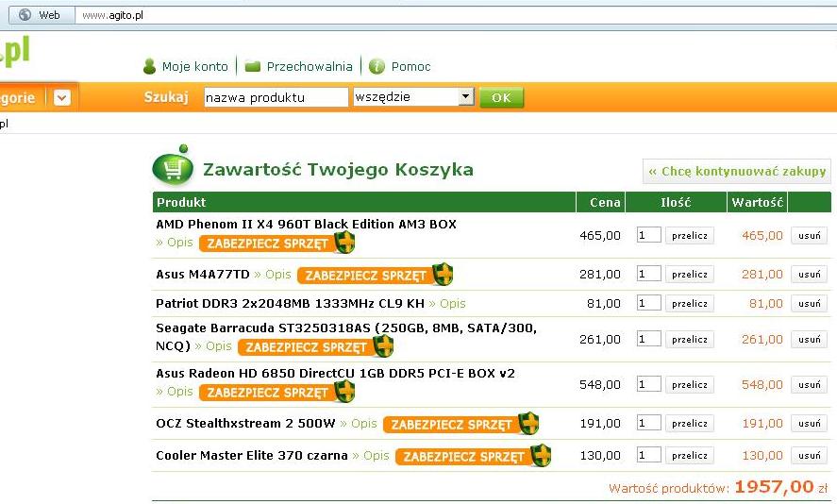
Task: Click the 'Wartość' column header
Action: (x=758, y=202)
